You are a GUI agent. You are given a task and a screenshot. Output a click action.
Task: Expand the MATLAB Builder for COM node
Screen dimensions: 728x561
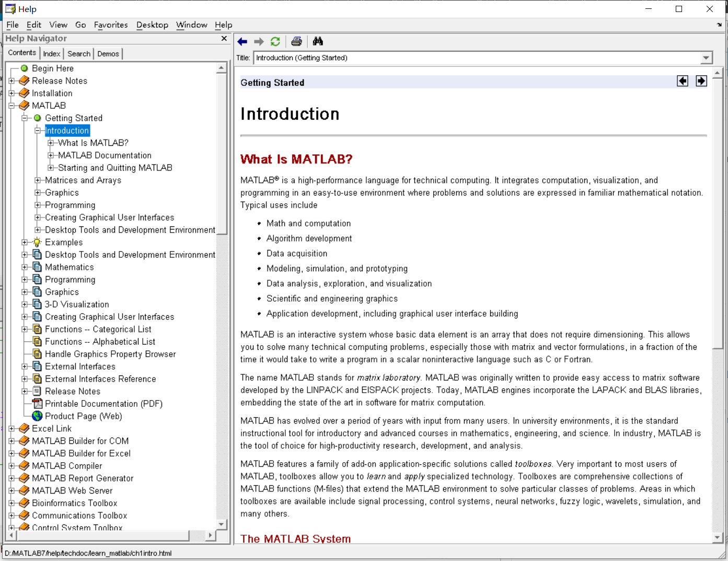pyautogui.click(x=11, y=441)
